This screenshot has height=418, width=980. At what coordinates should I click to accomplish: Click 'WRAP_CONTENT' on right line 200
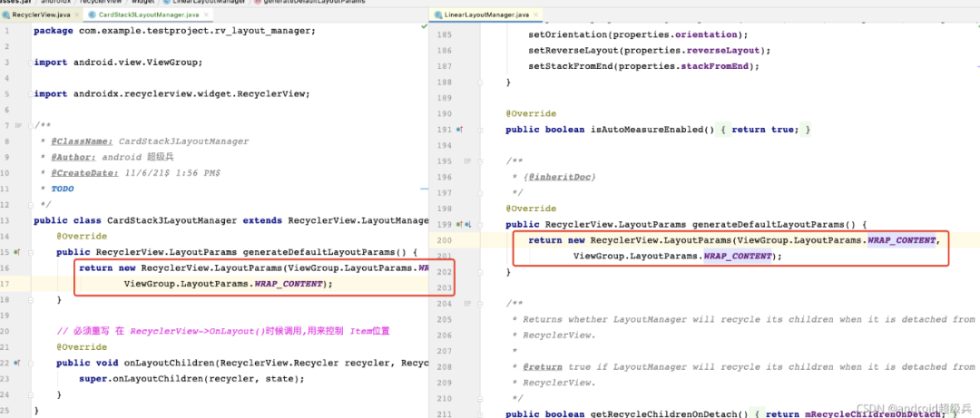(901, 240)
